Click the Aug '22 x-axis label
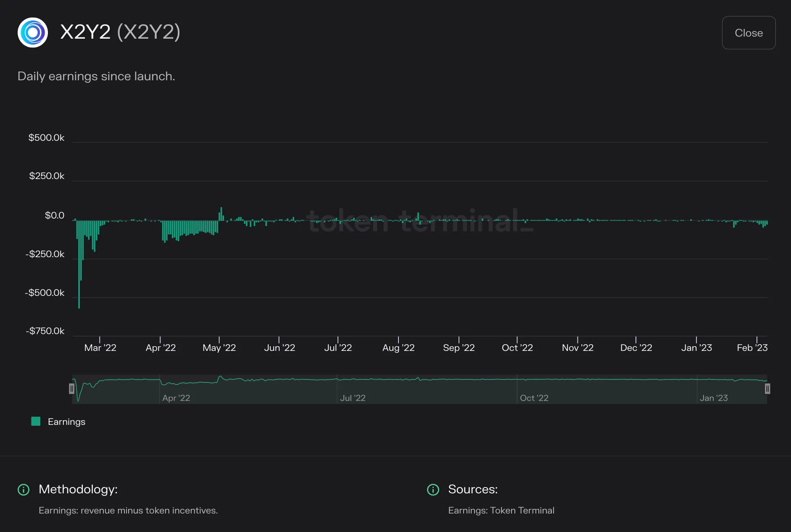The width and height of the screenshot is (791, 532). click(x=398, y=348)
